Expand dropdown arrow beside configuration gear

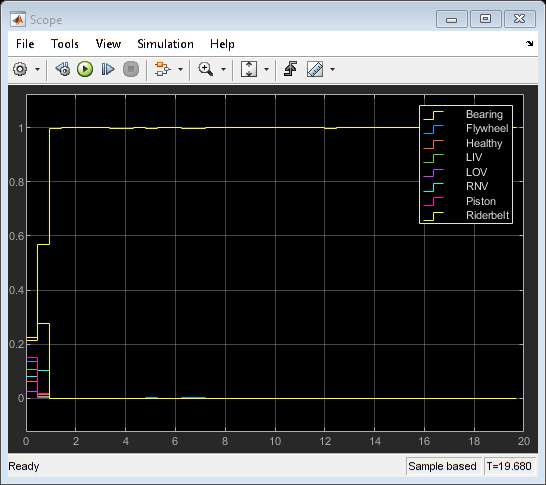pyautogui.click(x=37, y=69)
